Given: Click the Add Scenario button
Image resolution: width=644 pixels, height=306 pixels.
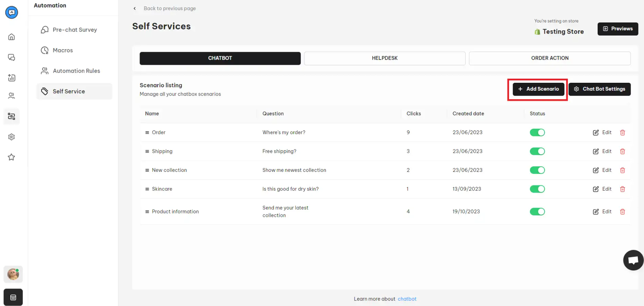Looking at the screenshot, I should pyautogui.click(x=538, y=89).
